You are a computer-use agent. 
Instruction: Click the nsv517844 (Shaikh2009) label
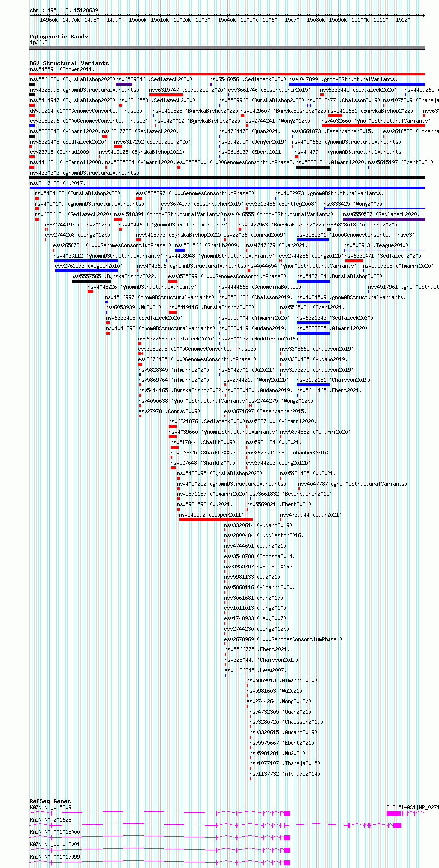coord(203,442)
